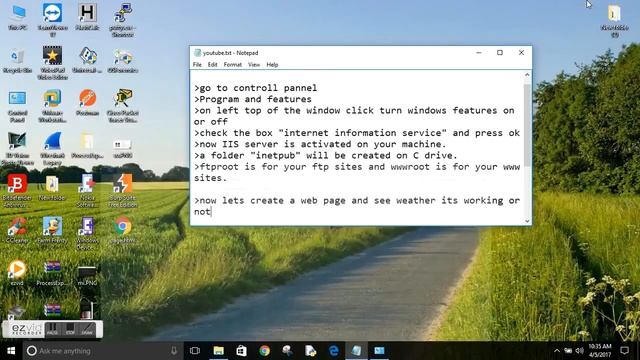This screenshot has width=640, height=360.
Task: Open the Windows Store taskbar icon
Action: click(x=241, y=351)
